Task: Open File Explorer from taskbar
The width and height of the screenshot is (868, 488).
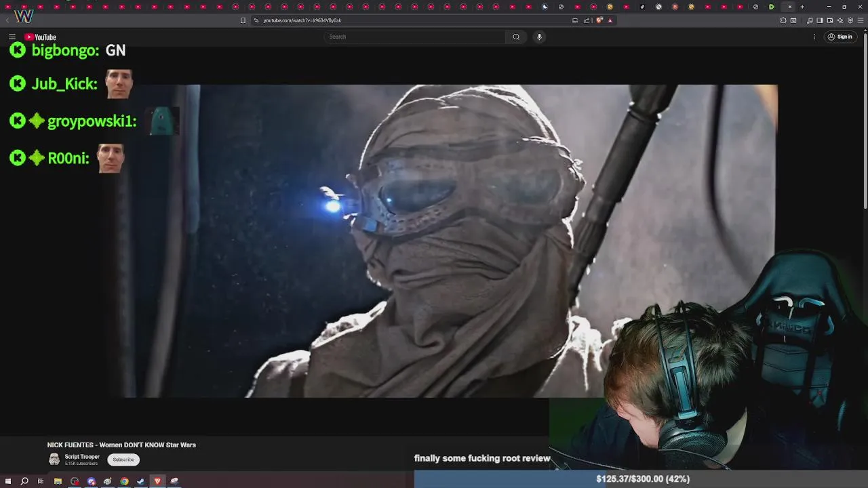Action: (x=58, y=481)
